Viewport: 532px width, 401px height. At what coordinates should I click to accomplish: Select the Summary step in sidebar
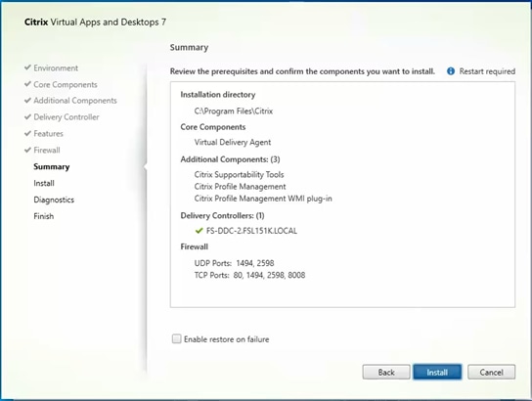52,166
